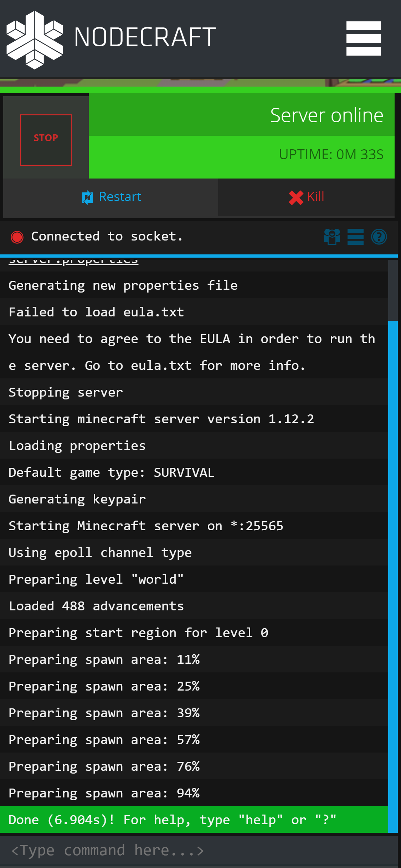
Task: Click the red socket status indicator
Action: coord(17,237)
